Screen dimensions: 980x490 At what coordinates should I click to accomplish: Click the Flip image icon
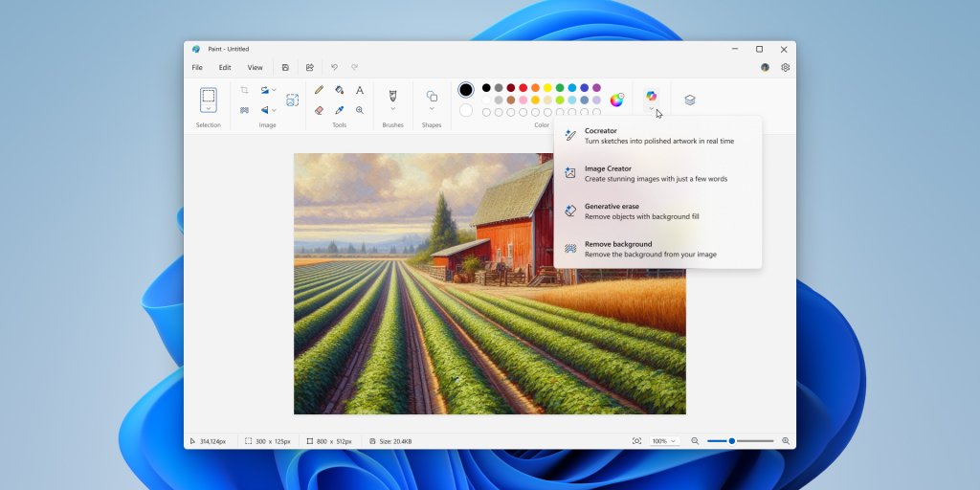(264, 110)
